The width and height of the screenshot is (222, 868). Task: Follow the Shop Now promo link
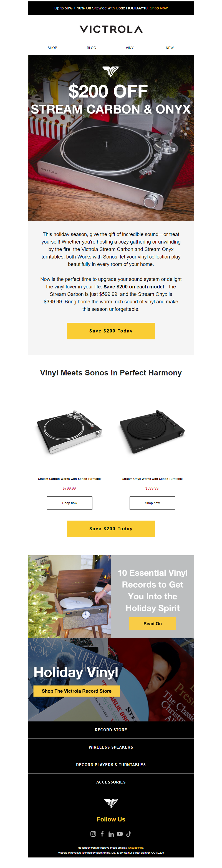coord(158,8)
